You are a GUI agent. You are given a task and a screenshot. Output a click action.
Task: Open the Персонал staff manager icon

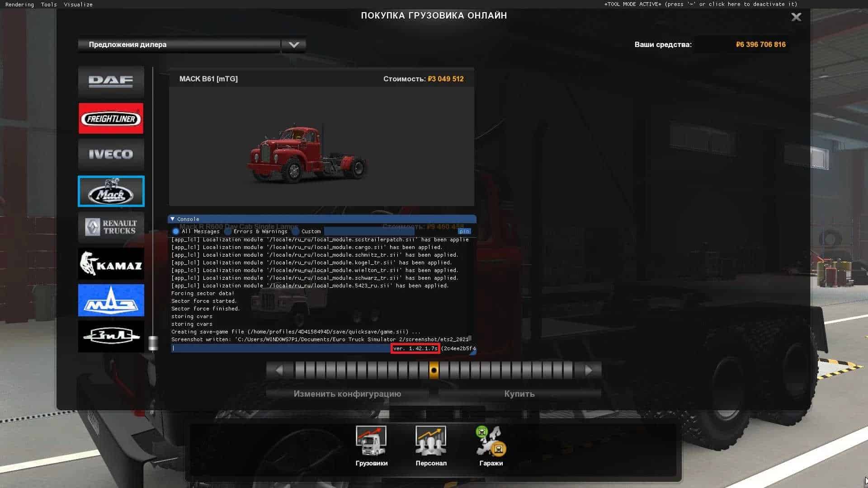point(431,441)
